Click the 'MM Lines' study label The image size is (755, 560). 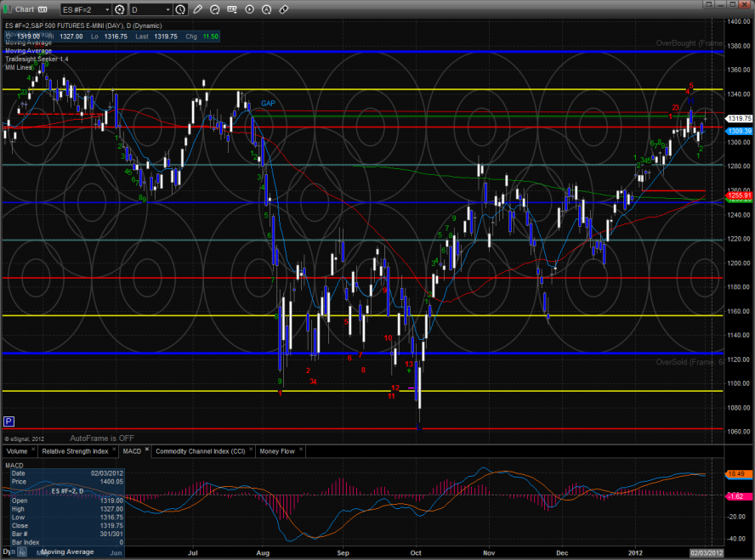coord(19,67)
